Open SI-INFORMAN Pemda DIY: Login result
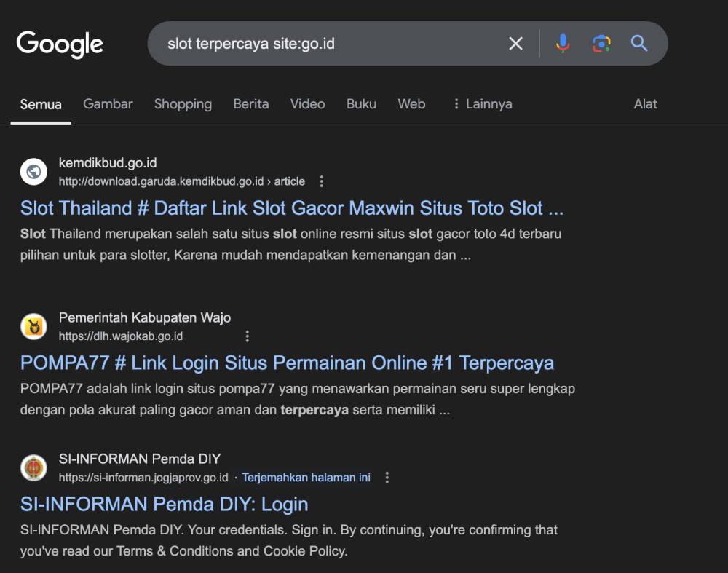 tap(164, 505)
